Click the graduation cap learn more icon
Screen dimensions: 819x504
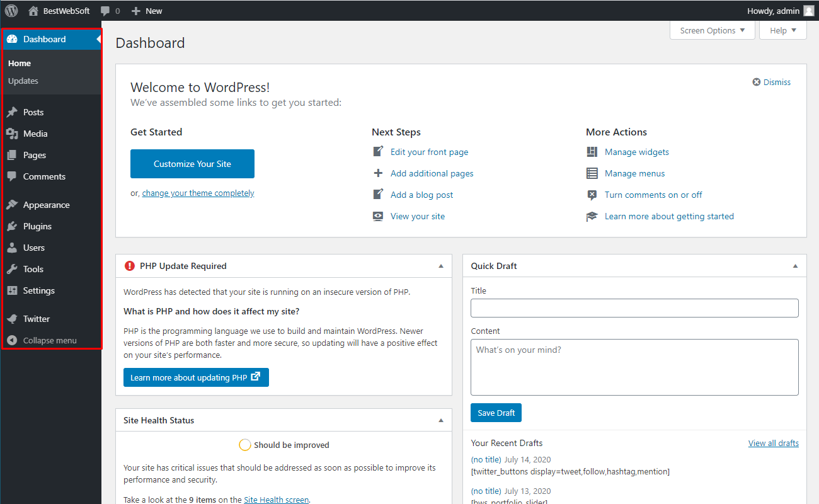(x=592, y=216)
